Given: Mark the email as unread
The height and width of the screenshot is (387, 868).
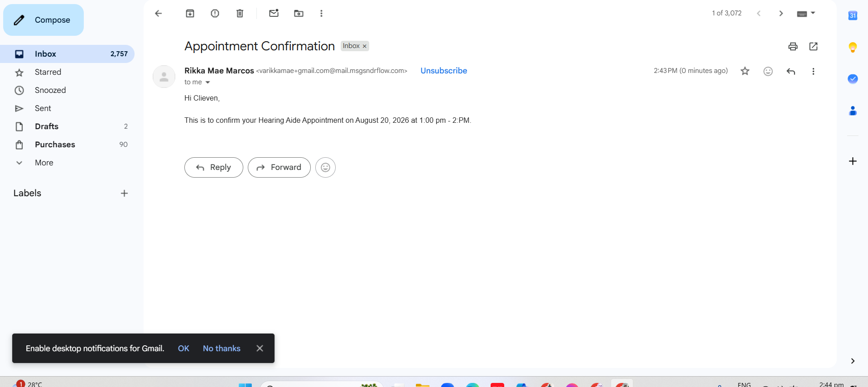Looking at the screenshot, I should tap(274, 14).
